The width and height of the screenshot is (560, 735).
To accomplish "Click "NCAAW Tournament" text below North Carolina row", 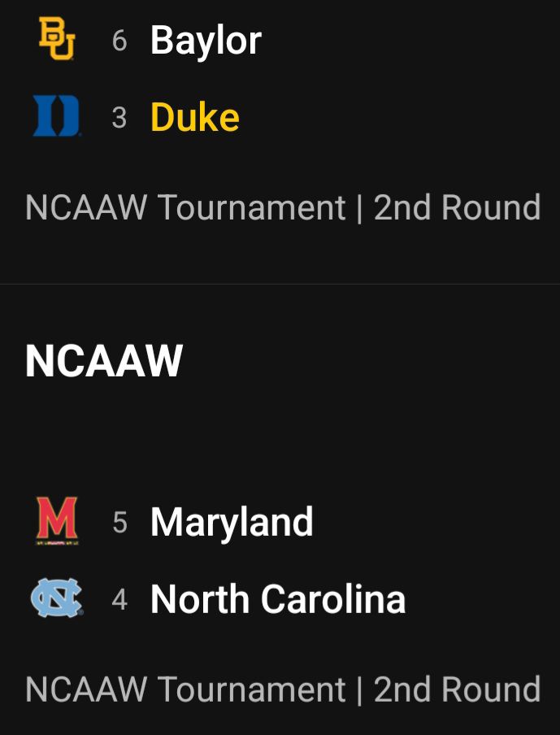I will 185,690.
